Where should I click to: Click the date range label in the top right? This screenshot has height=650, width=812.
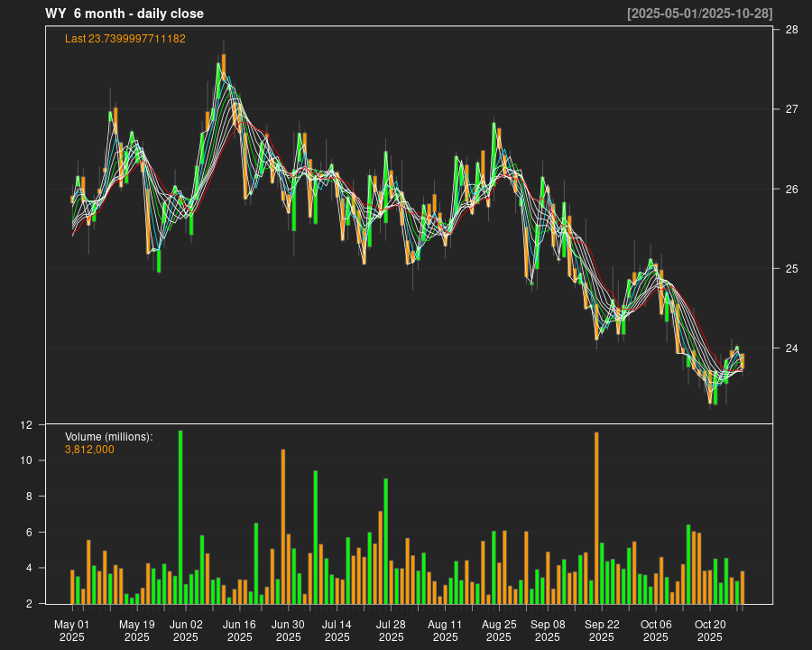(699, 14)
